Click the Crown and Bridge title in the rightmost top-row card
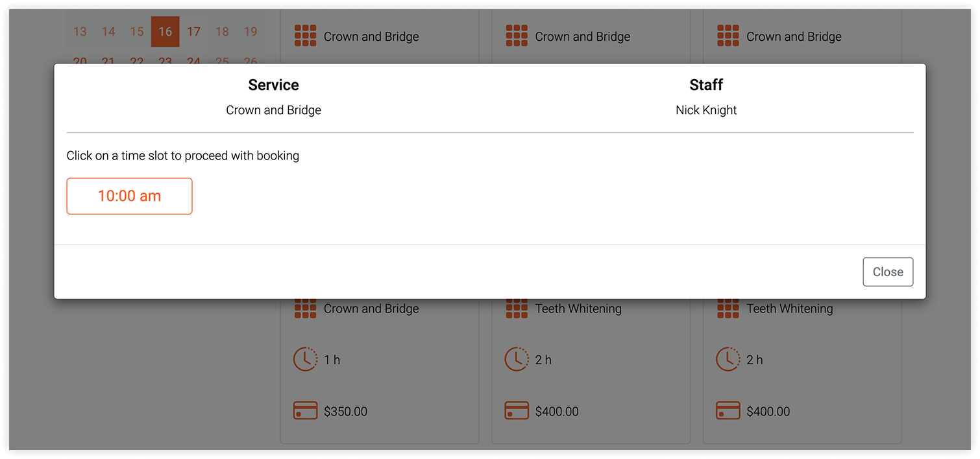Viewport: 980px width, 459px height. coord(794,37)
